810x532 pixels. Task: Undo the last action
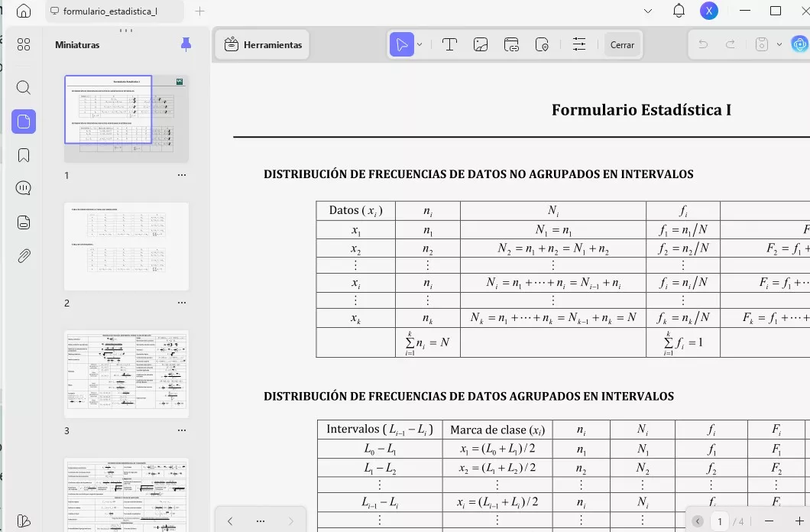coord(703,44)
